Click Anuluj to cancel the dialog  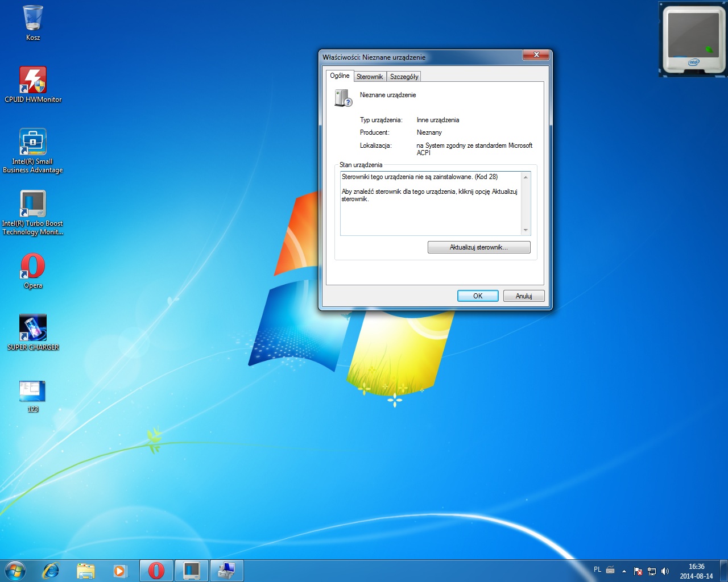524,296
